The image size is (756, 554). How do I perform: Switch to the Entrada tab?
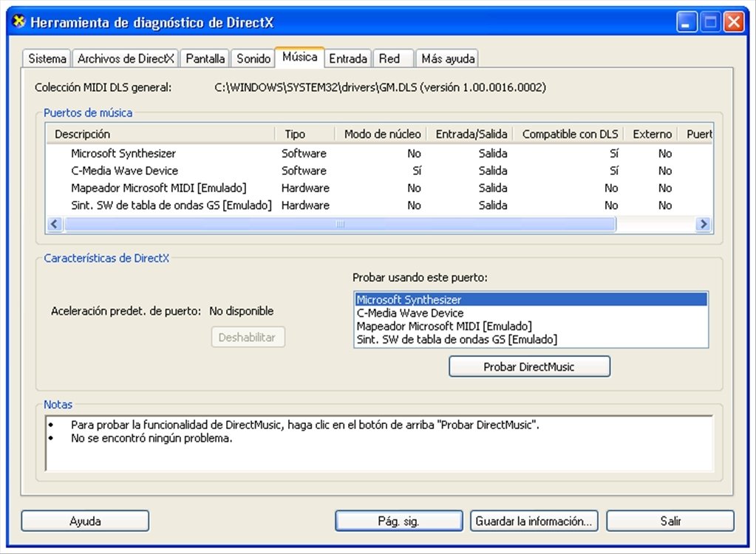click(348, 58)
